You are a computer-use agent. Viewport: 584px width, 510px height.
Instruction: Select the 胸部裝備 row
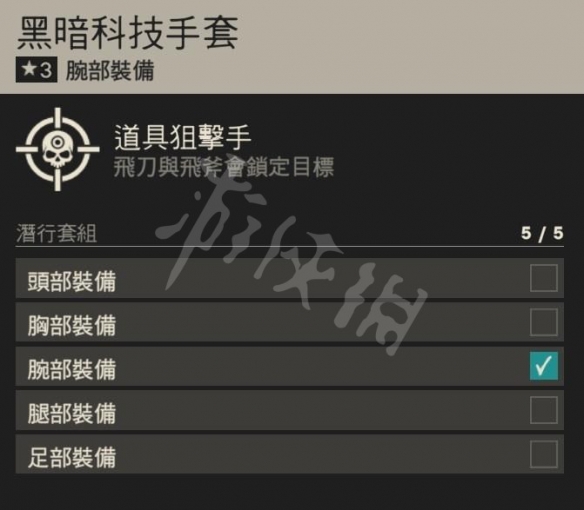(x=289, y=322)
